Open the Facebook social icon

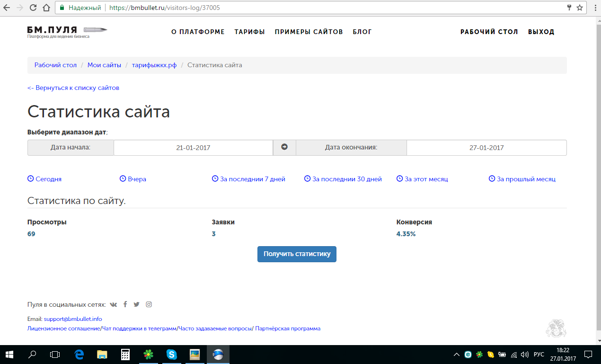125,304
